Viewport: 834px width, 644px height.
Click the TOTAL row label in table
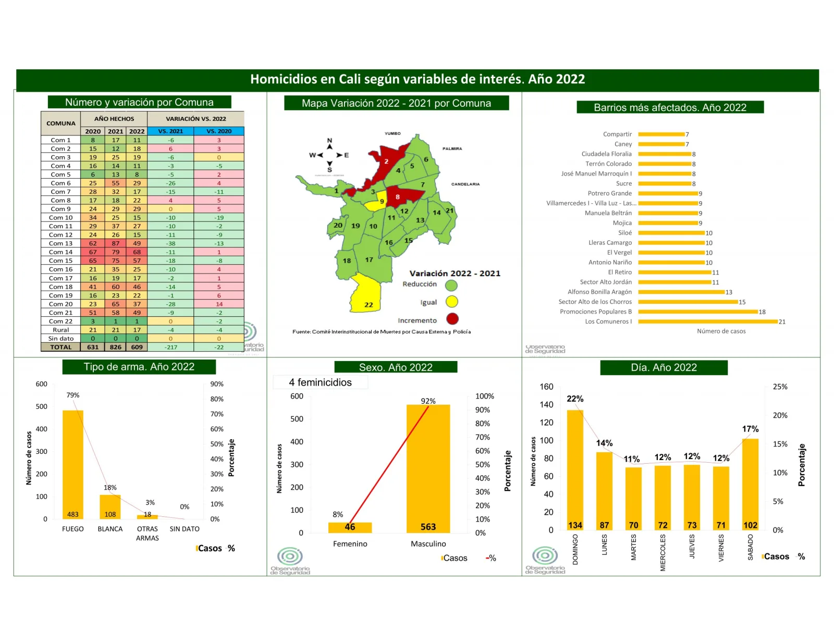click(x=61, y=347)
